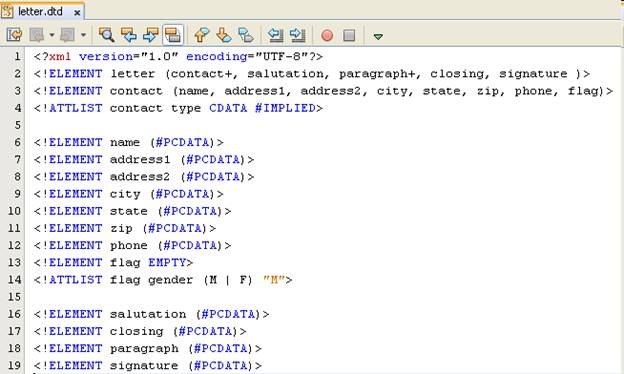
Task: Go to previous bookmark
Action: click(202, 35)
